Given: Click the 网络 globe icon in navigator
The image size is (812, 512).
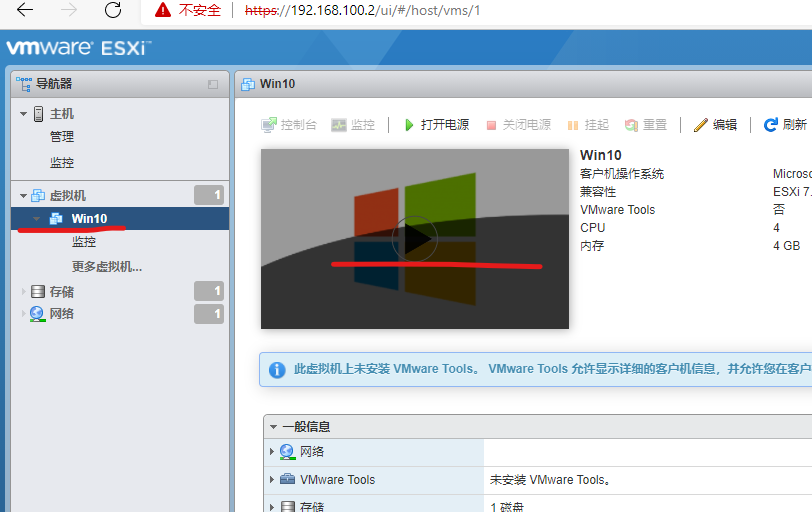Looking at the screenshot, I should (37, 314).
